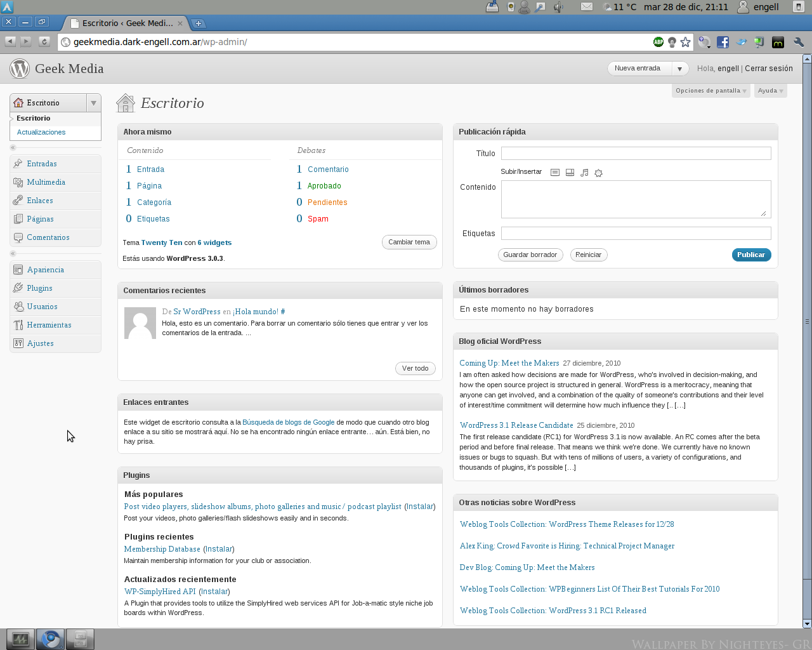Open a new browser tab
This screenshot has width=812, height=650.
[199, 23]
